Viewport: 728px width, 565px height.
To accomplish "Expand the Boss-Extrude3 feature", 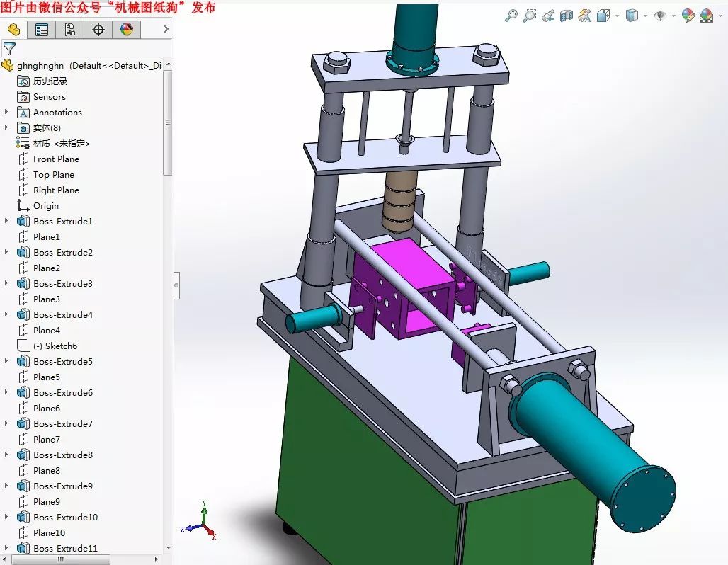I will point(6,283).
